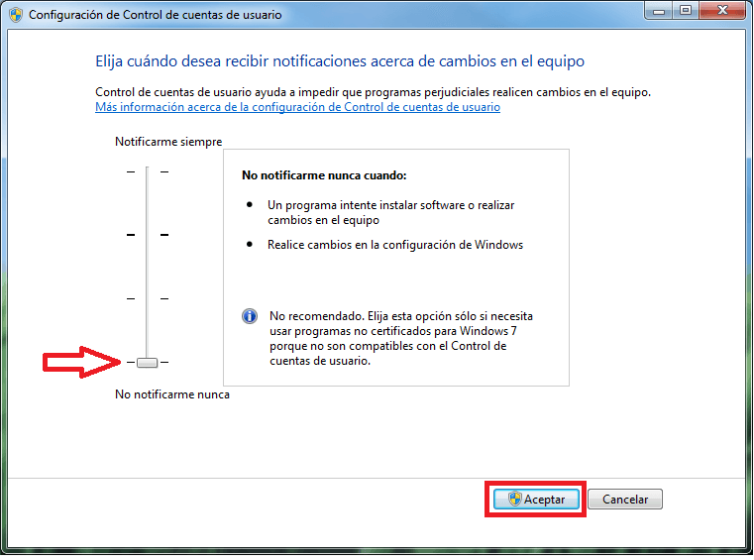Click text 'Un programa intente instalar software'
The height and width of the screenshot is (560, 754).
coord(367,205)
